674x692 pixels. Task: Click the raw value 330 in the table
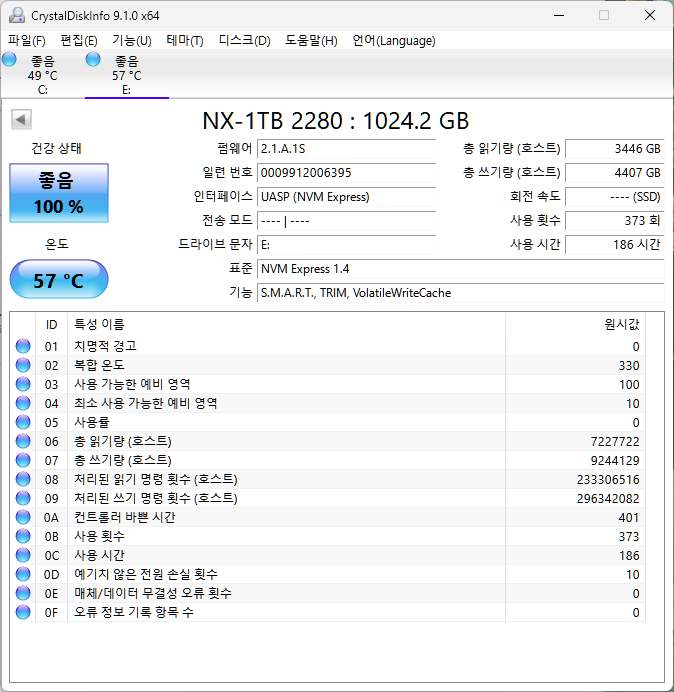[x=629, y=365]
